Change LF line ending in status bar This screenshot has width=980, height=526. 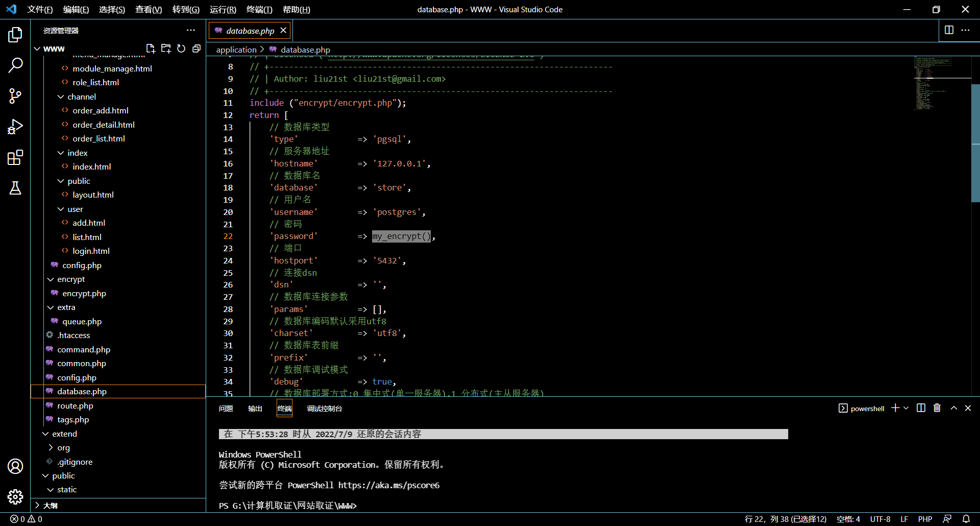(904, 519)
